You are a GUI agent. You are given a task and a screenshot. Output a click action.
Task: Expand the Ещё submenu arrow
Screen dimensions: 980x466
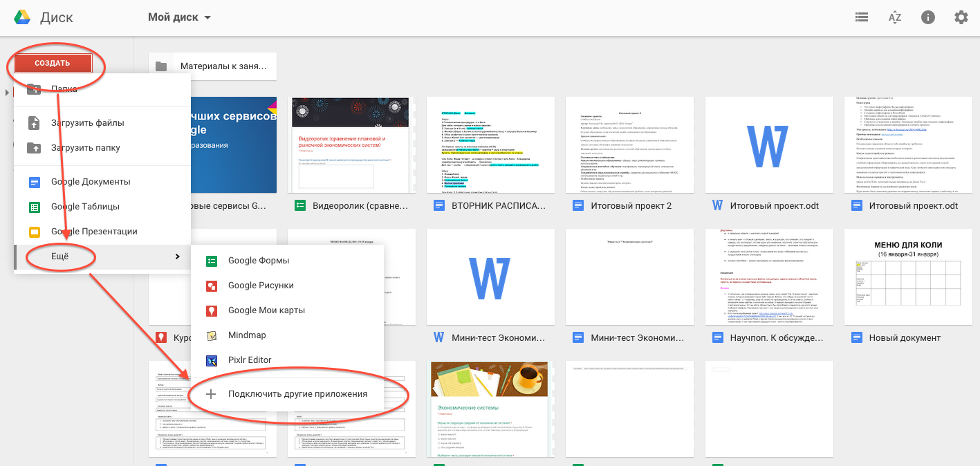pos(177,257)
